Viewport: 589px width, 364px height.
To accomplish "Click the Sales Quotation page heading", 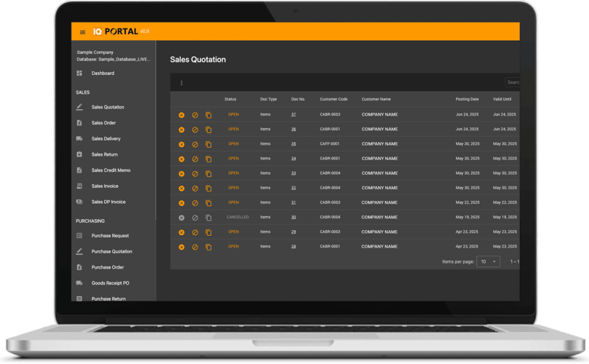I will (x=198, y=60).
